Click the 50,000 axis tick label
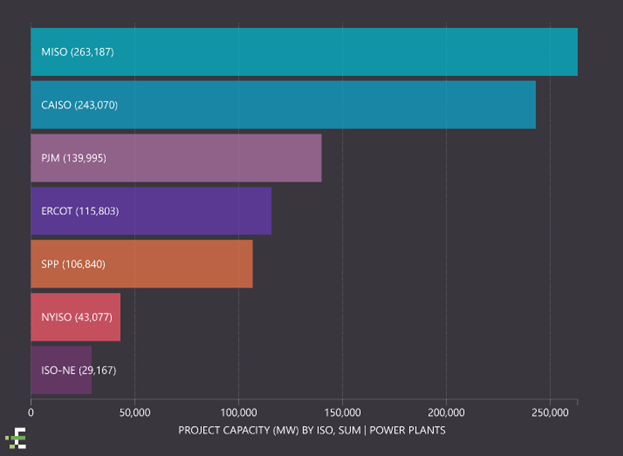The height and width of the screenshot is (456, 623). pos(134,412)
